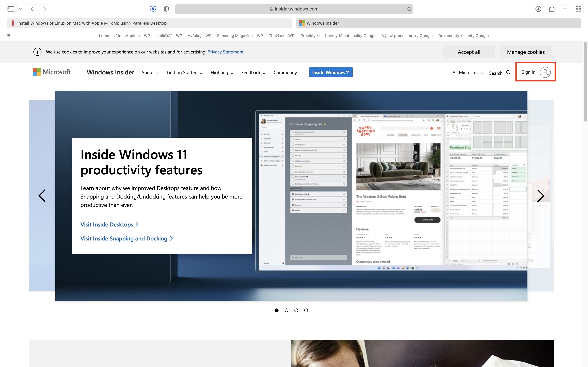588x367 pixels.
Task: Expand the Getting Started dropdown
Action: 184,73
